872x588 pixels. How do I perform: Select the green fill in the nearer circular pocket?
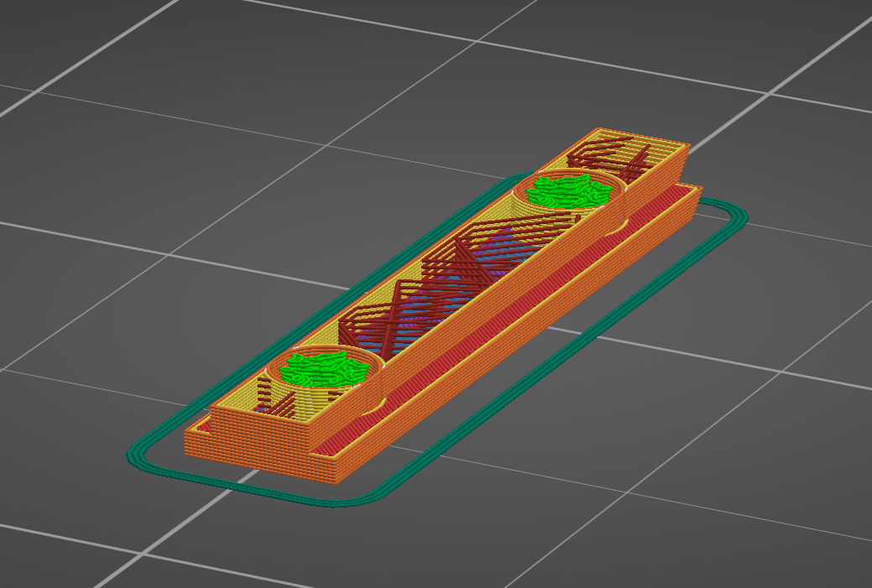(x=324, y=368)
